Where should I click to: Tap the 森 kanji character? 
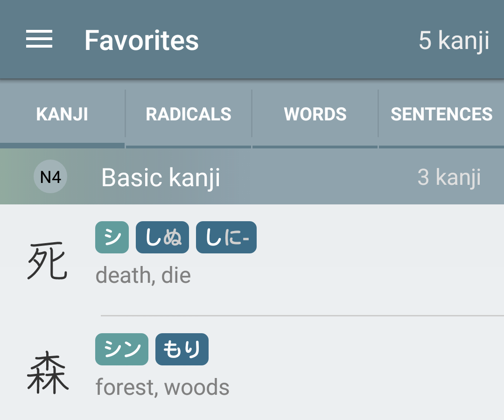tap(48, 372)
